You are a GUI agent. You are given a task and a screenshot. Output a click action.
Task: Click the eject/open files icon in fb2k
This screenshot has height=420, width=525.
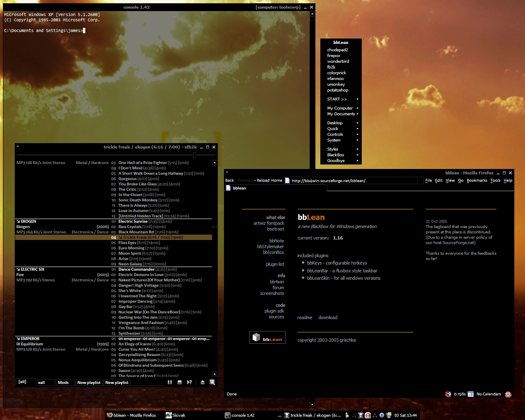[203, 382]
